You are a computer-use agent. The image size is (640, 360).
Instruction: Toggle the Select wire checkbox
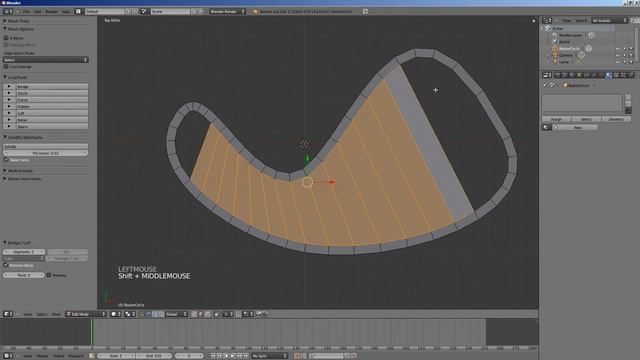pos(6,160)
